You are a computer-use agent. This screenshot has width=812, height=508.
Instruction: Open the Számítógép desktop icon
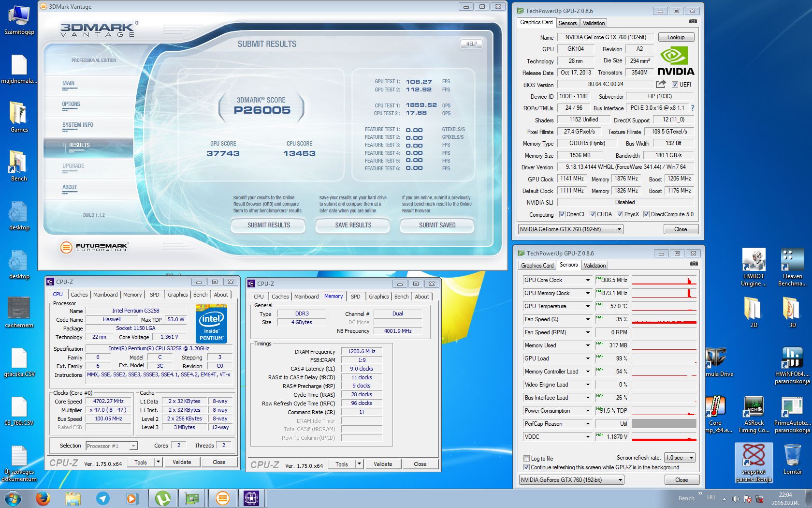tap(19, 19)
